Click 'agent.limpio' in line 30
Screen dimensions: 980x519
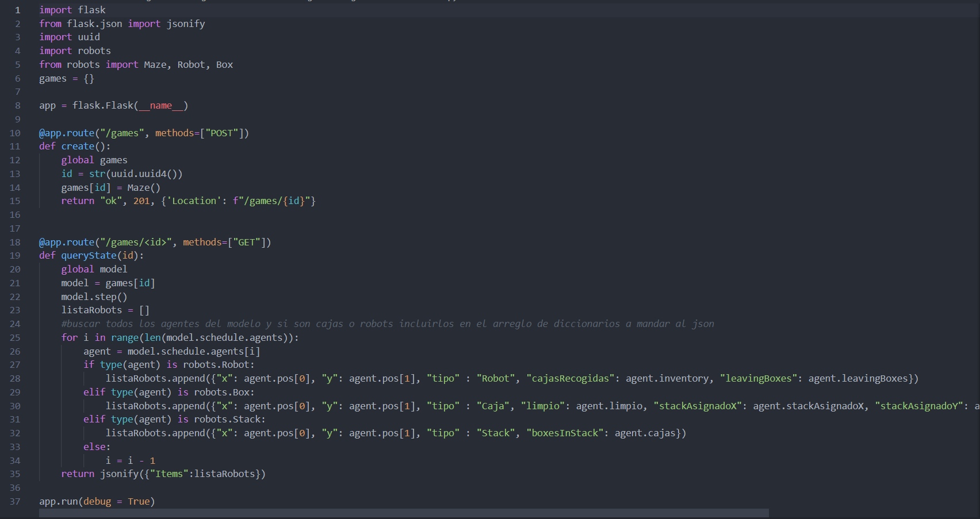[x=609, y=406]
